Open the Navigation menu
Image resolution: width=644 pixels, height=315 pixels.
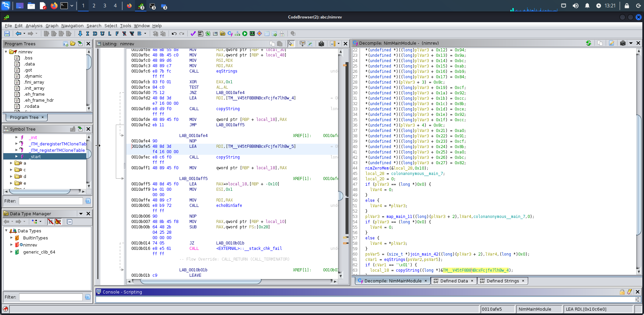pyautogui.click(x=72, y=26)
